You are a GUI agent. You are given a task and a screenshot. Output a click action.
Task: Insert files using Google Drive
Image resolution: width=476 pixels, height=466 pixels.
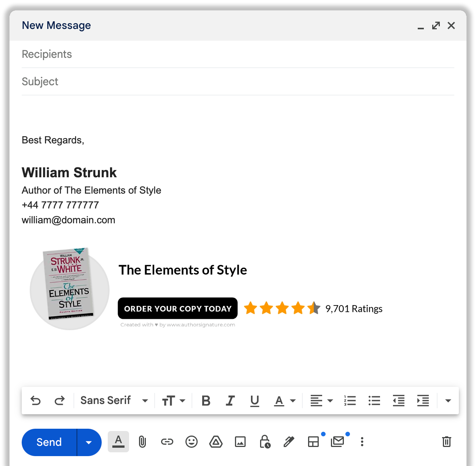[x=216, y=442]
